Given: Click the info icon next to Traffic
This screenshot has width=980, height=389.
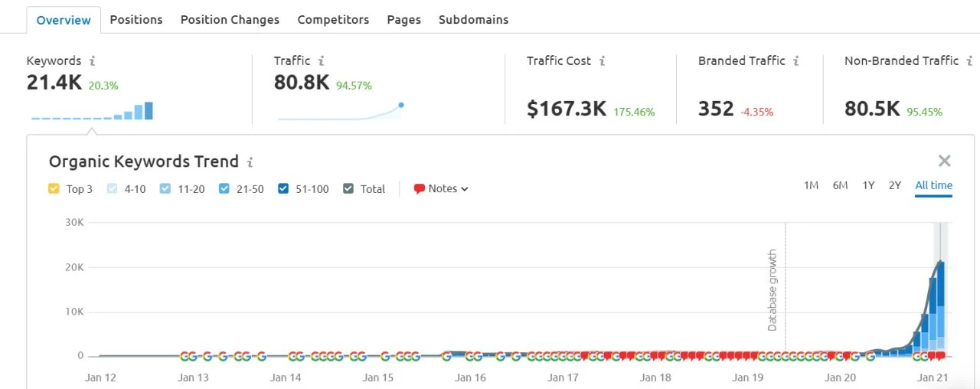Looking at the screenshot, I should tap(322, 60).
